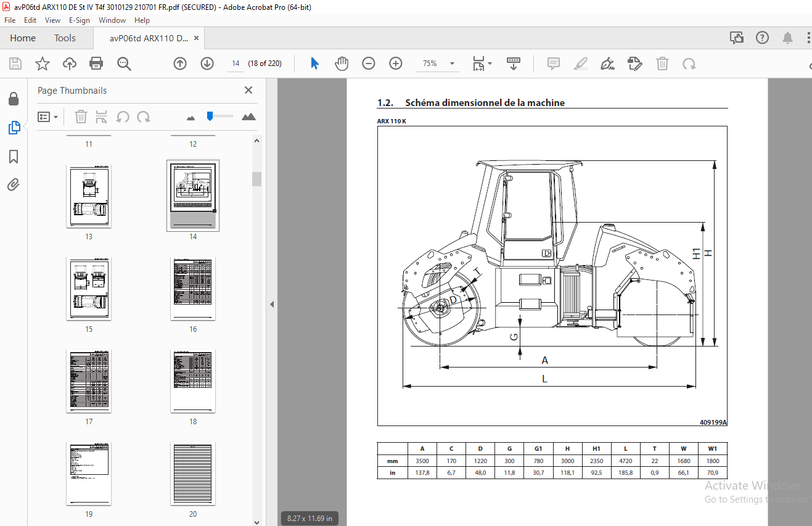Star this file as a favorite
812x526 pixels.
[x=42, y=64]
